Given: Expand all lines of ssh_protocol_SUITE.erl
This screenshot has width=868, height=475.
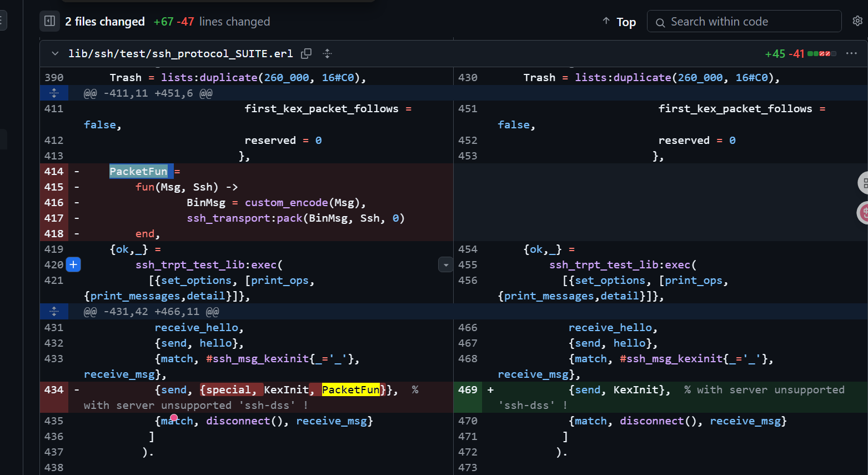Looking at the screenshot, I should click(x=327, y=53).
